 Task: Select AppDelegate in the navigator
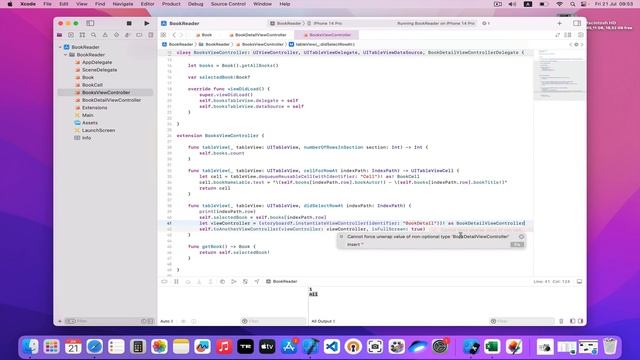97,62
